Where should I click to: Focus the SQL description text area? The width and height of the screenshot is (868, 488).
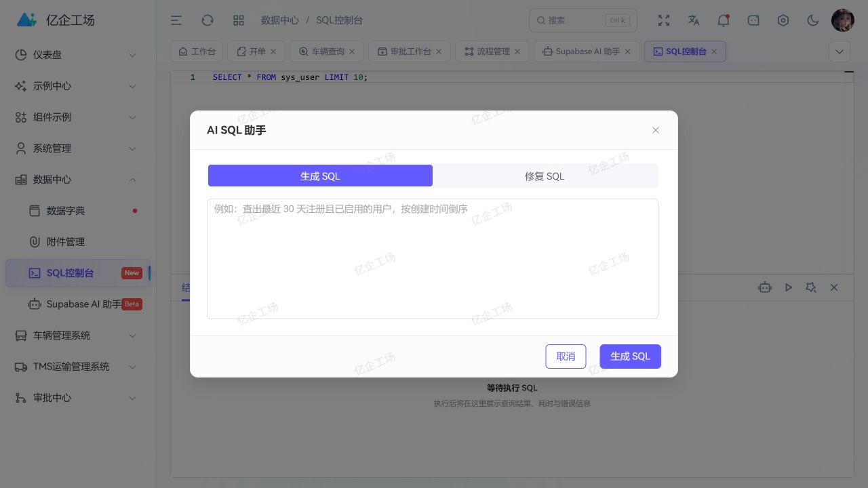click(433, 259)
